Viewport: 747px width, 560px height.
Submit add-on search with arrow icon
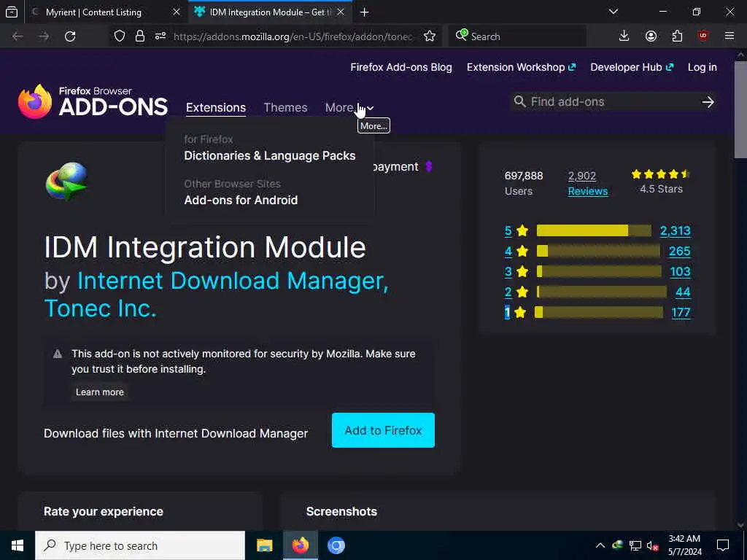tap(708, 102)
